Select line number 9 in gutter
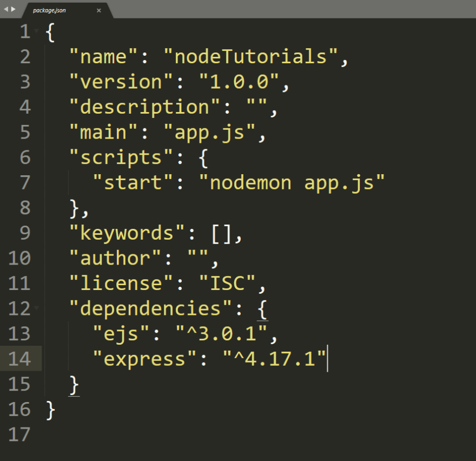476x461 pixels. [x=25, y=233]
